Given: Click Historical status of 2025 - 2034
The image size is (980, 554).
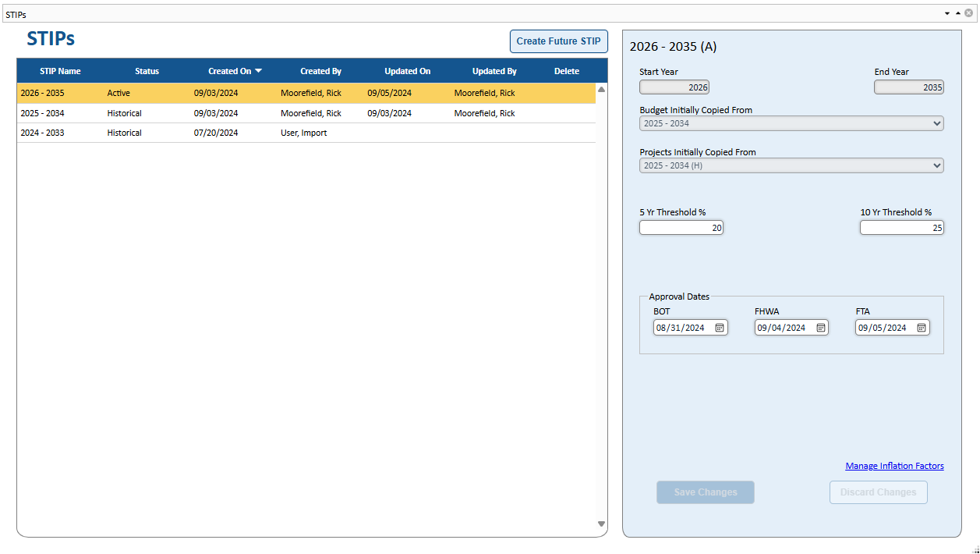Looking at the screenshot, I should (125, 113).
